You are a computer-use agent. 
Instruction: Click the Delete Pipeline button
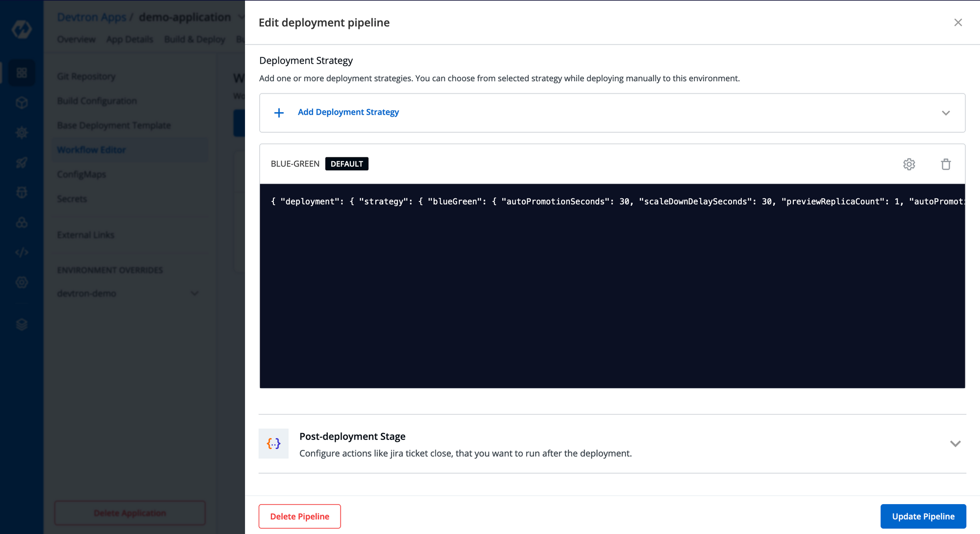coord(299,516)
